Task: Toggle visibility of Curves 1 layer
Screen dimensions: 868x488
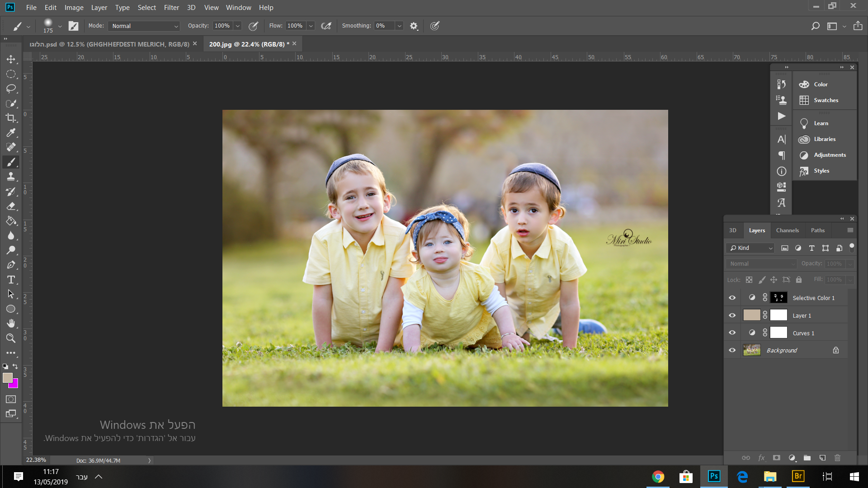Action: pos(732,333)
